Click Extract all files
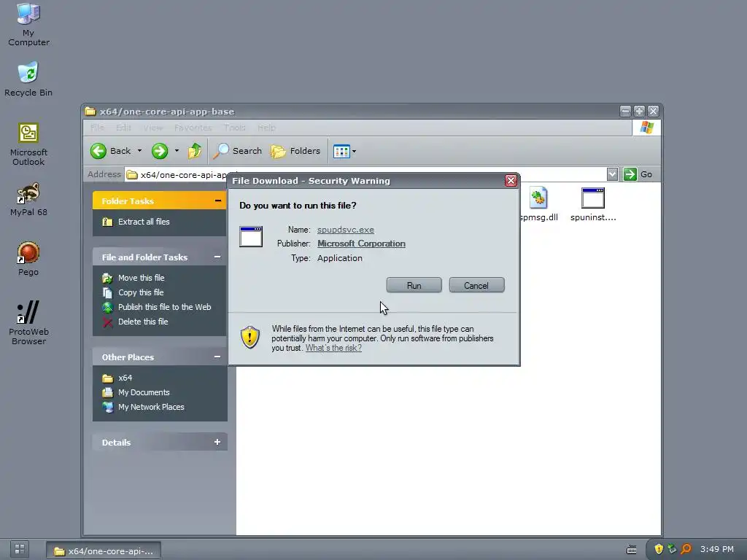The height and width of the screenshot is (560, 747). click(144, 222)
